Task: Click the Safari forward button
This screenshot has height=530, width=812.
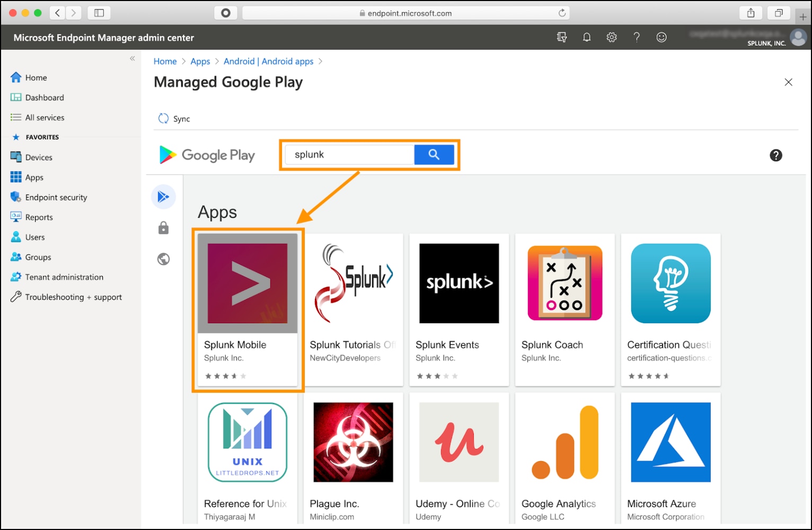Action: [74, 13]
